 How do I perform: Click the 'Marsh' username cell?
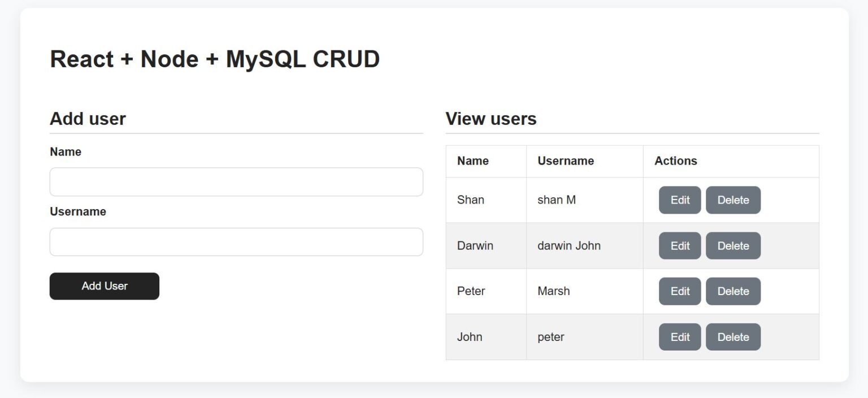click(x=554, y=291)
